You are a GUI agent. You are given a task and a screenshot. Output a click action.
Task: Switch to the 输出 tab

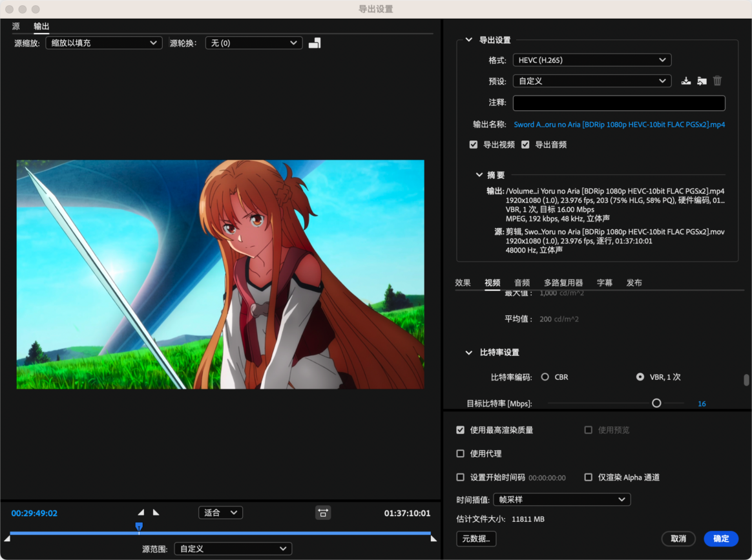pyautogui.click(x=41, y=26)
